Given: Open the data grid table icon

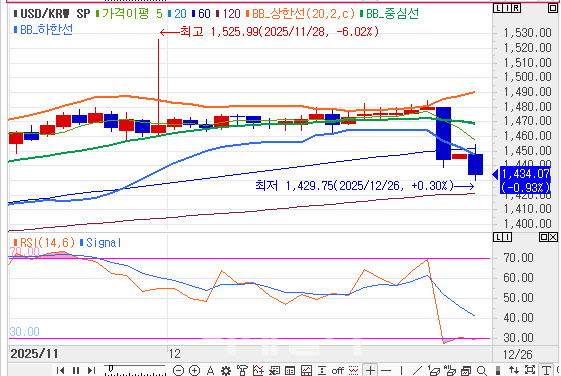Looking at the screenshot, I should [x=290, y=371].
